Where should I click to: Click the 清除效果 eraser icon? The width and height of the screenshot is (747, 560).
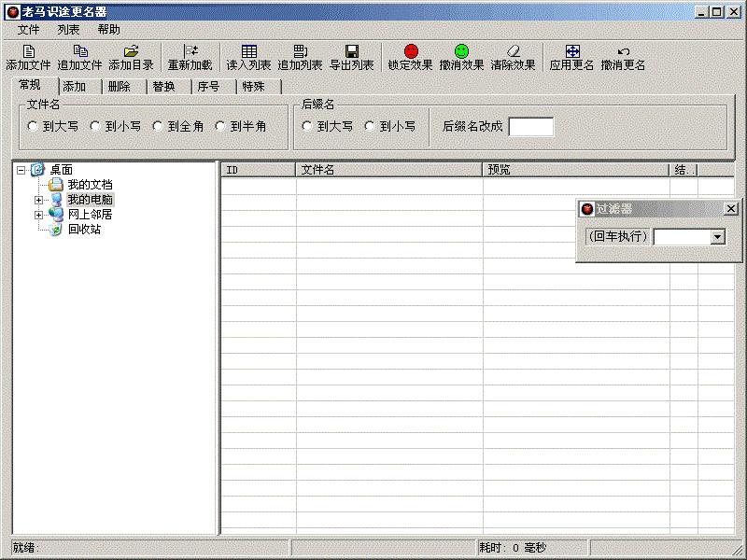[x=513, y=51]
